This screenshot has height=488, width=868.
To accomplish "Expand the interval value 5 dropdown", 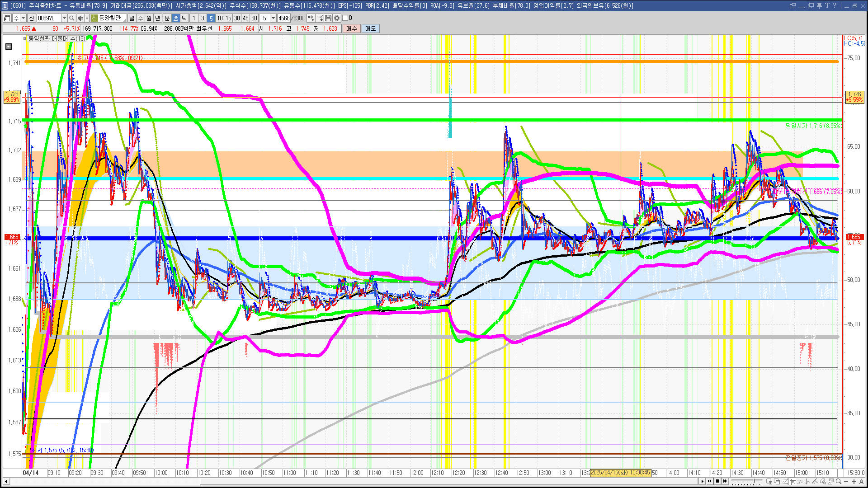I will pyautogui.click(x=273, y=18).
